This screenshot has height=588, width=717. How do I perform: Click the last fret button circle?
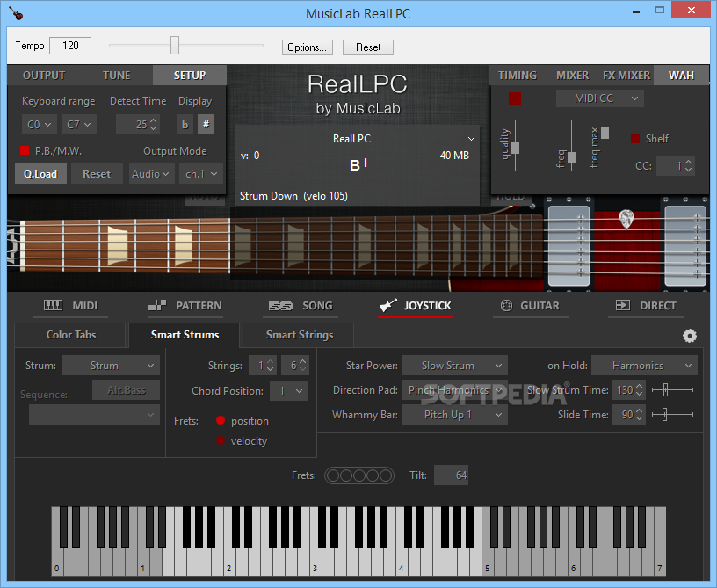coord(386,475)
